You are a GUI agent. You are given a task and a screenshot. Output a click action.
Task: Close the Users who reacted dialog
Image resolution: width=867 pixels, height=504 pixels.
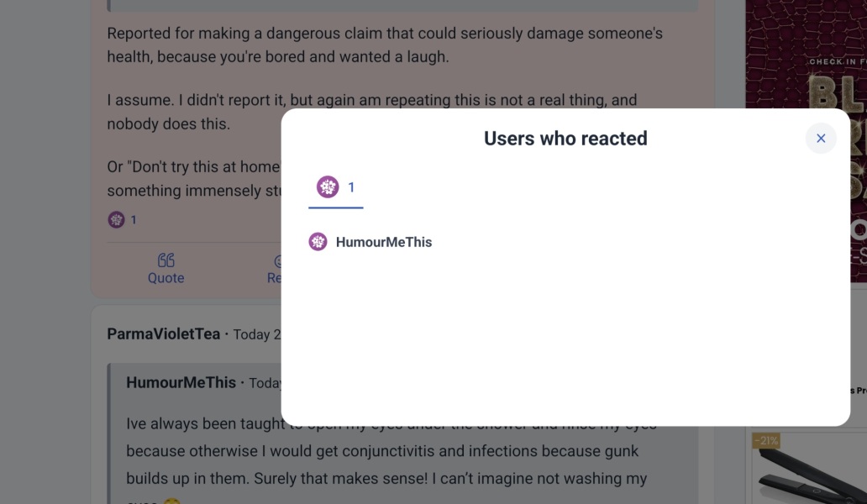coord(821,139)
